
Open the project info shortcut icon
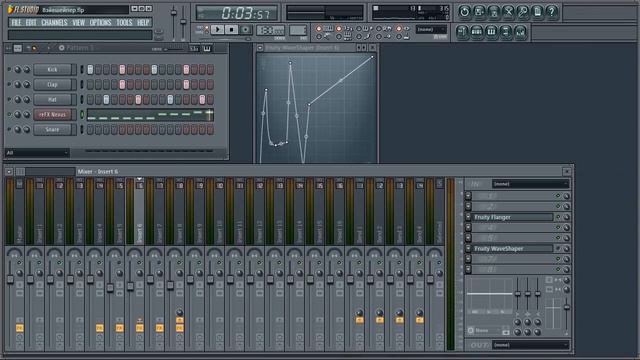538,12
